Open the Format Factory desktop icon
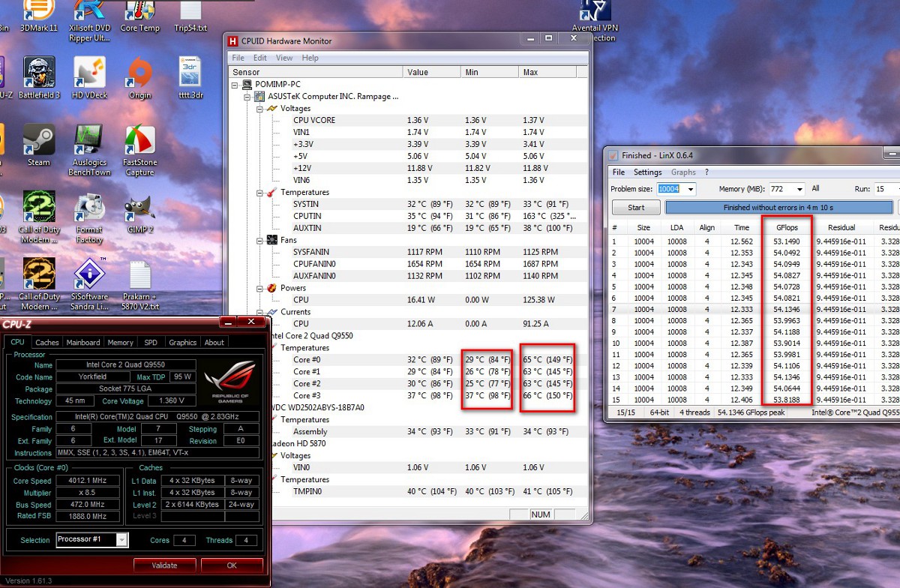Viewport: 900px width, 588px height. [89, 212]
